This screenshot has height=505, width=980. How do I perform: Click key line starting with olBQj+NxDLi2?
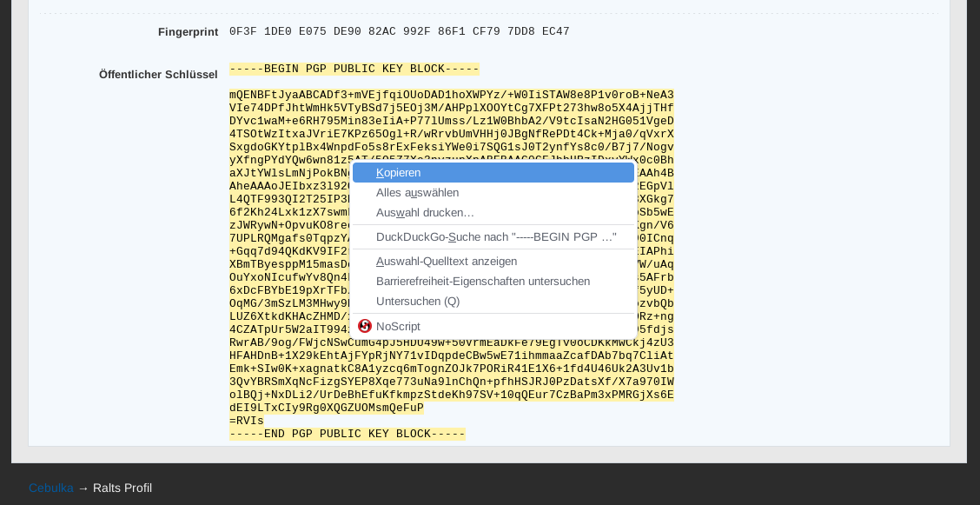pos(451,395)
